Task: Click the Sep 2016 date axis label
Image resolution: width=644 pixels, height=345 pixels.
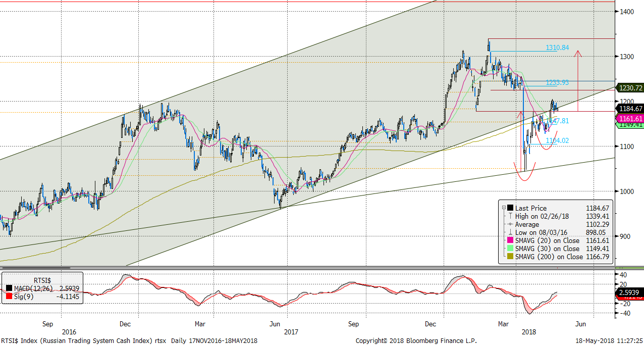Action: click(47, 323)
